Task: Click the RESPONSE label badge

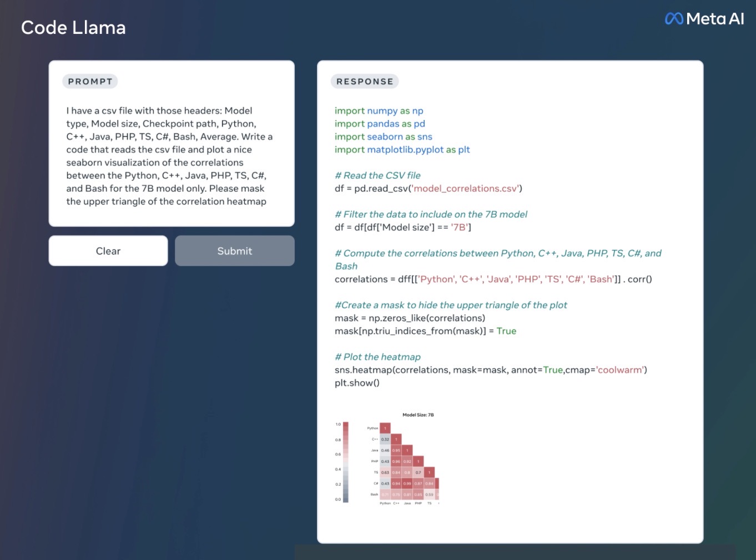Action: tap(365, 82)
